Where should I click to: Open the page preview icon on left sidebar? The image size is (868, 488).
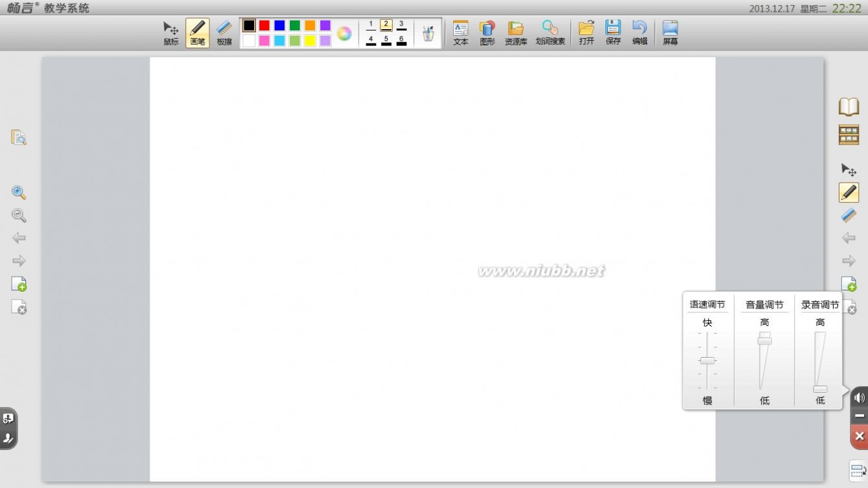[x=19, y=137]
